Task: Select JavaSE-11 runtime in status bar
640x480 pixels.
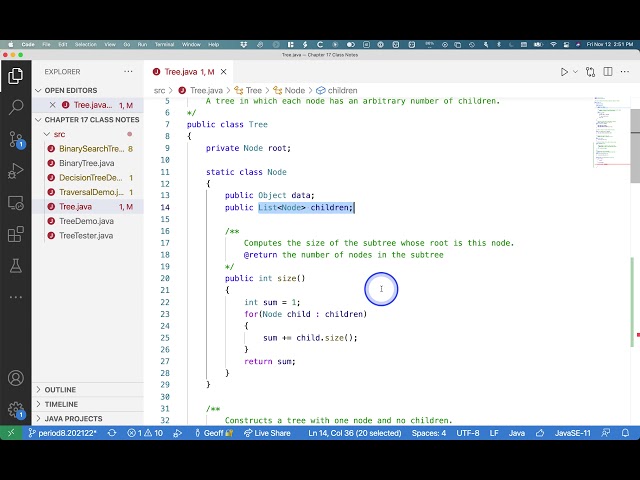Action: click(572, 433)
